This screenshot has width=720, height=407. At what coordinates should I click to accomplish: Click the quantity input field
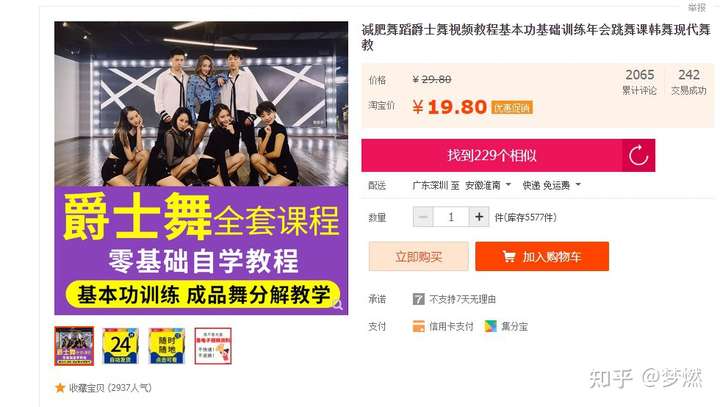(451, 217)
